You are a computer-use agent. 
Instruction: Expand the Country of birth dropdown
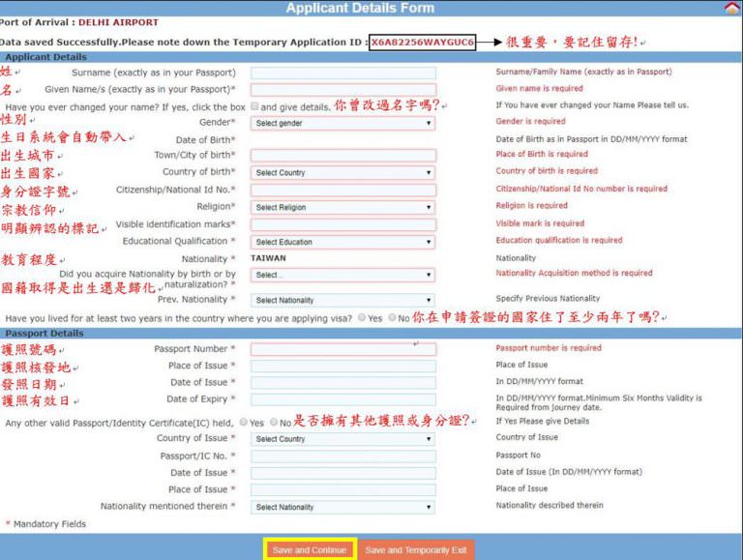coord(342,172)
